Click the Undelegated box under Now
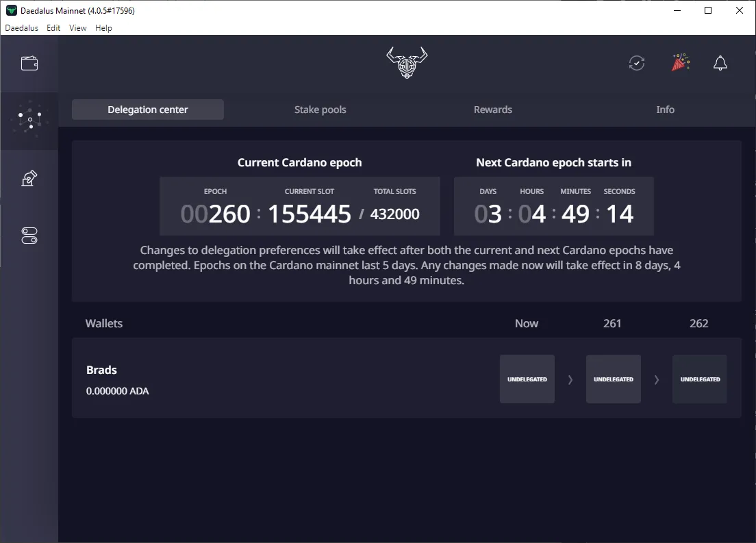This screenshot has height=543, width=756. pos(527,379)
